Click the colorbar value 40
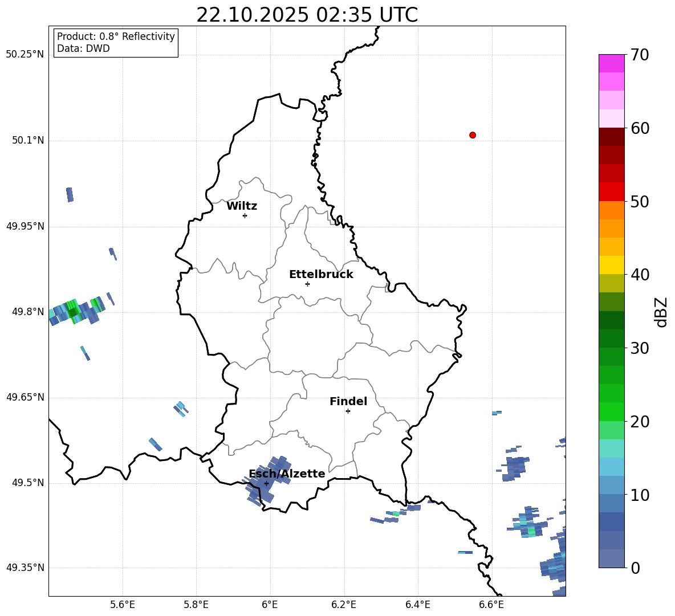 [640, 275]
